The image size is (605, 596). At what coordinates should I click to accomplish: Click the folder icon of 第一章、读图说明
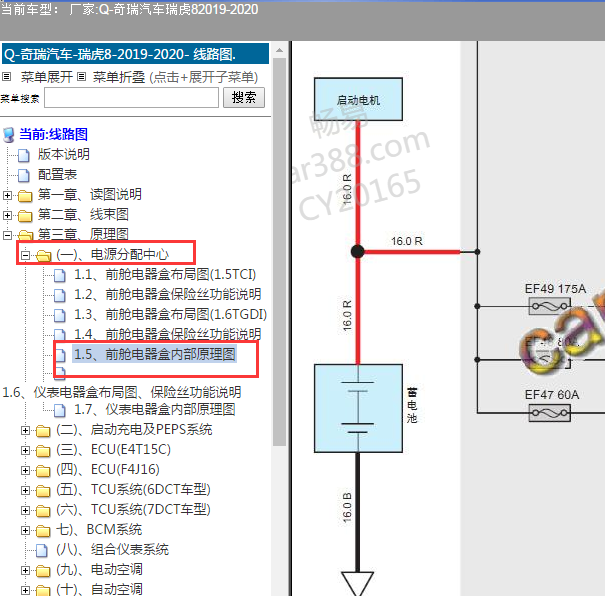(x=25, y=196)
